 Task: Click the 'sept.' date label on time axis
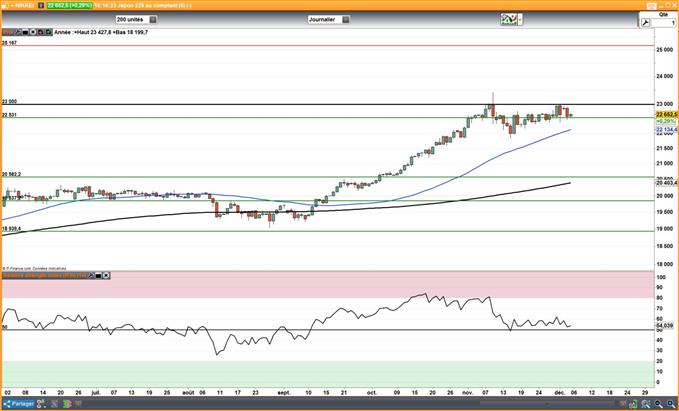[x=284, y=392]
